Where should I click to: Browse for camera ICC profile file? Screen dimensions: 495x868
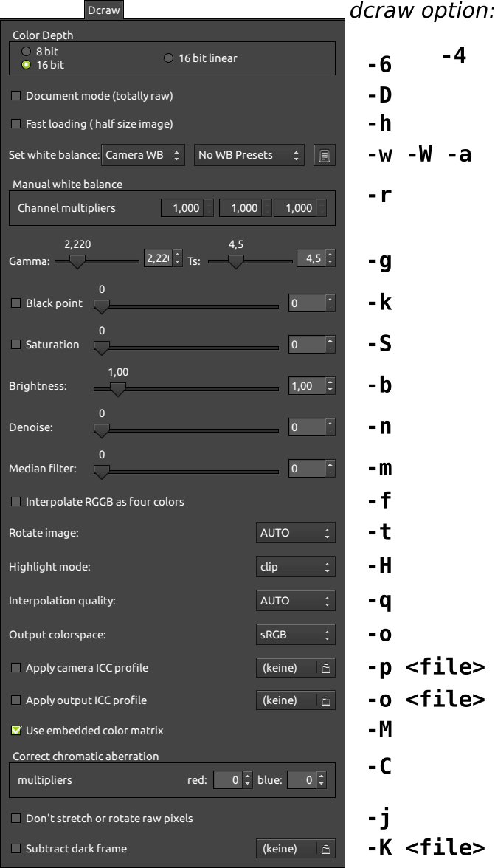[326, 668]
